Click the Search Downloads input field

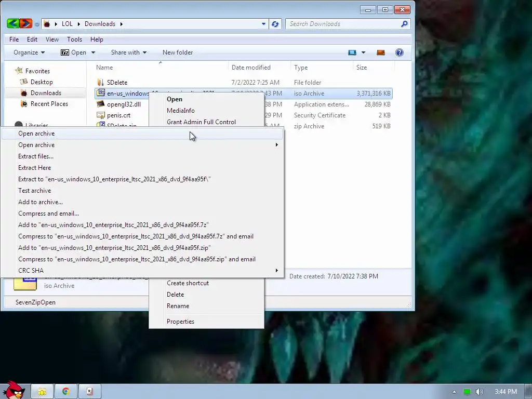pos(343,24)
